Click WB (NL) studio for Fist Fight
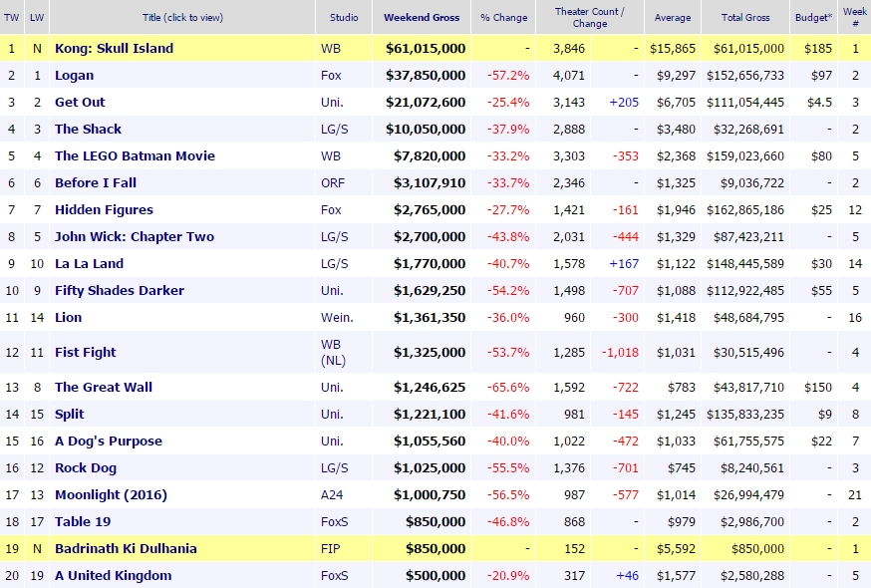The width and height of the screenshot is (871, 588). 333,353
